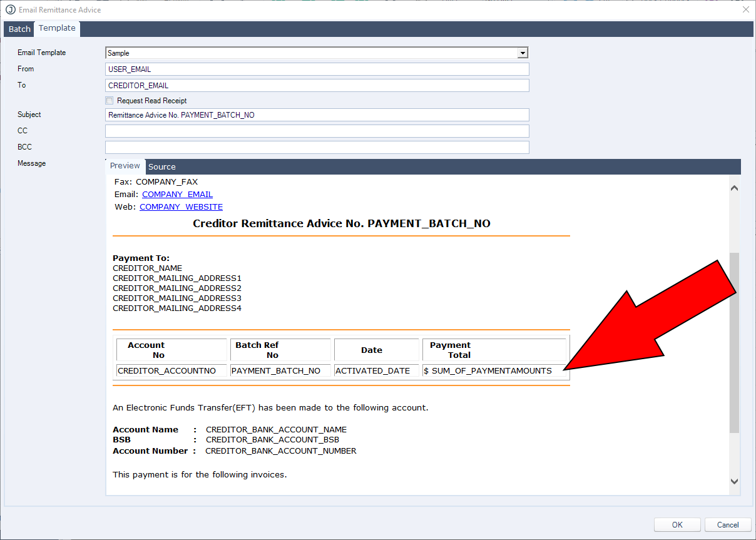Switch to the Batch tab
The image size is (756, 540).
[x=19, y=29]
